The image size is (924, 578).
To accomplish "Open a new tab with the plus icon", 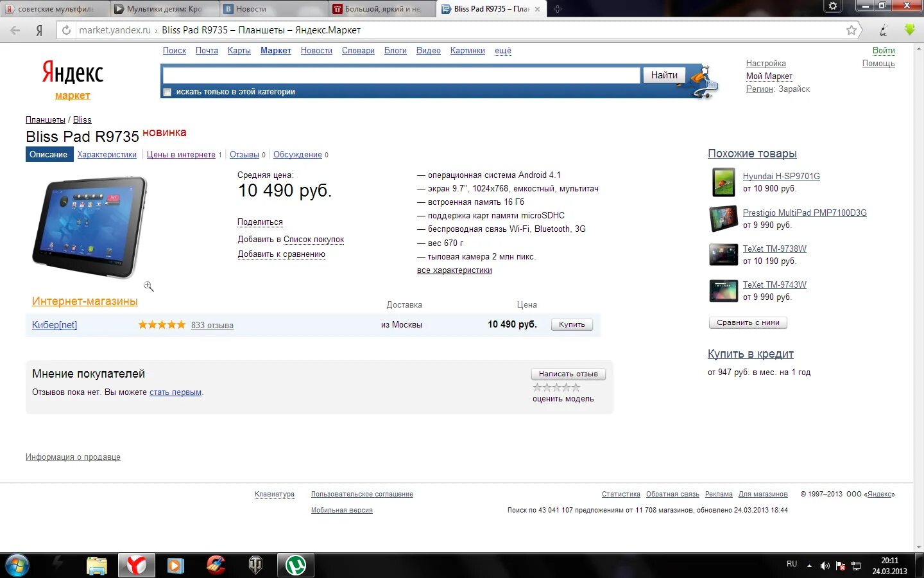I will [x=557, y=9].
